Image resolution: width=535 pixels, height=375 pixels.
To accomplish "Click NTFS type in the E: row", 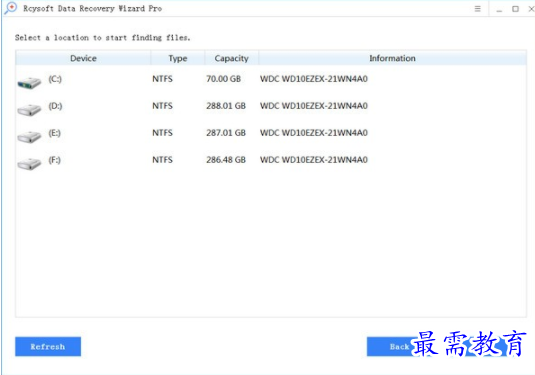I will (x=162, y=133).
